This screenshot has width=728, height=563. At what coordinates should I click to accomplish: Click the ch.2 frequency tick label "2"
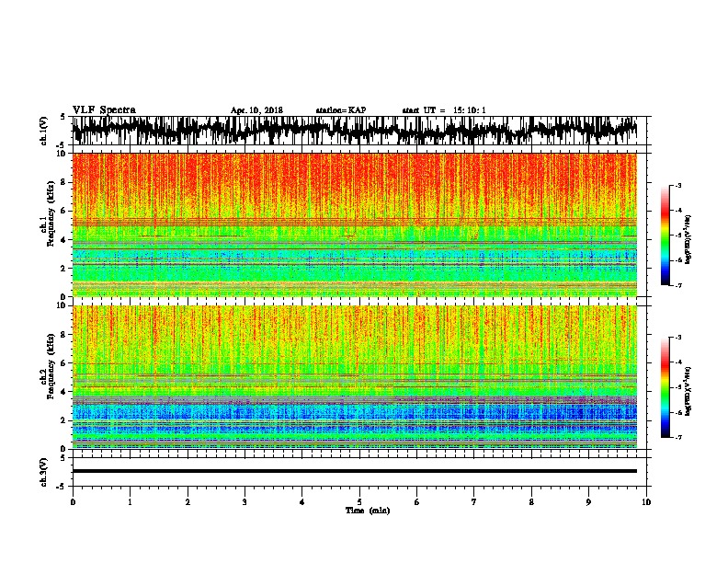click(x=63, y=420)
